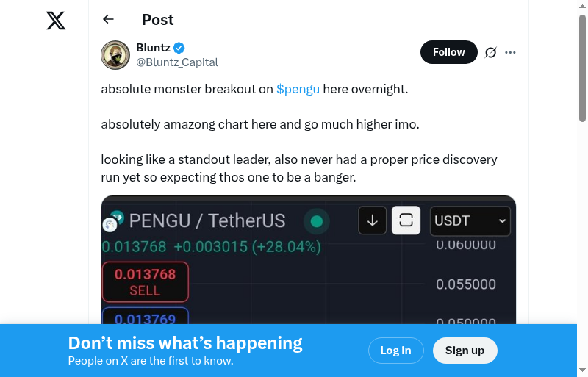Expand the USDT currency dropdown
Image resolution: width=588 pixels, height=377 pixels.
pyautogui.click(x=470, y=220)
